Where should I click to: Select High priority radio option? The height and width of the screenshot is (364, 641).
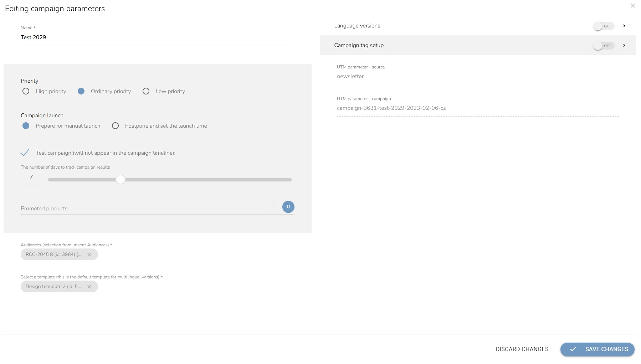[26, 91]
